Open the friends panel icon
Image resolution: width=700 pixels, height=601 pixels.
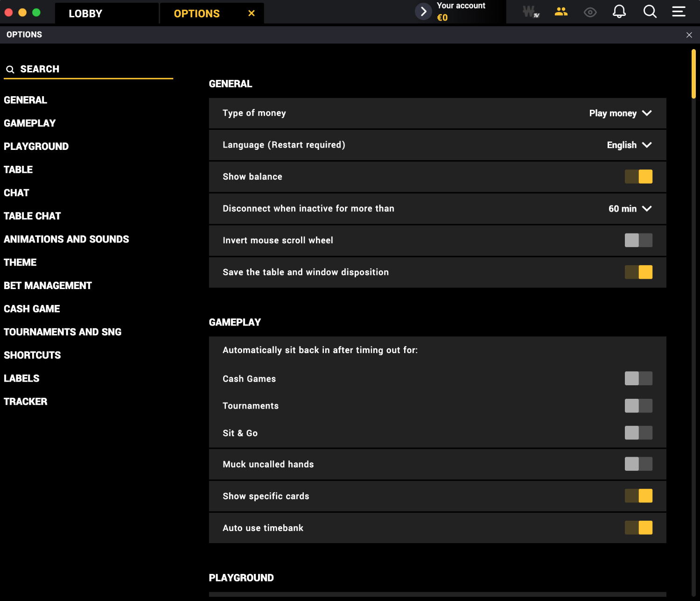pyautogui.click(x=561, y=12)
